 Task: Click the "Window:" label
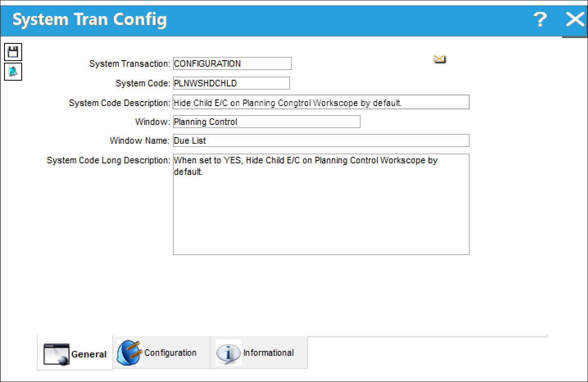(152, 122)
